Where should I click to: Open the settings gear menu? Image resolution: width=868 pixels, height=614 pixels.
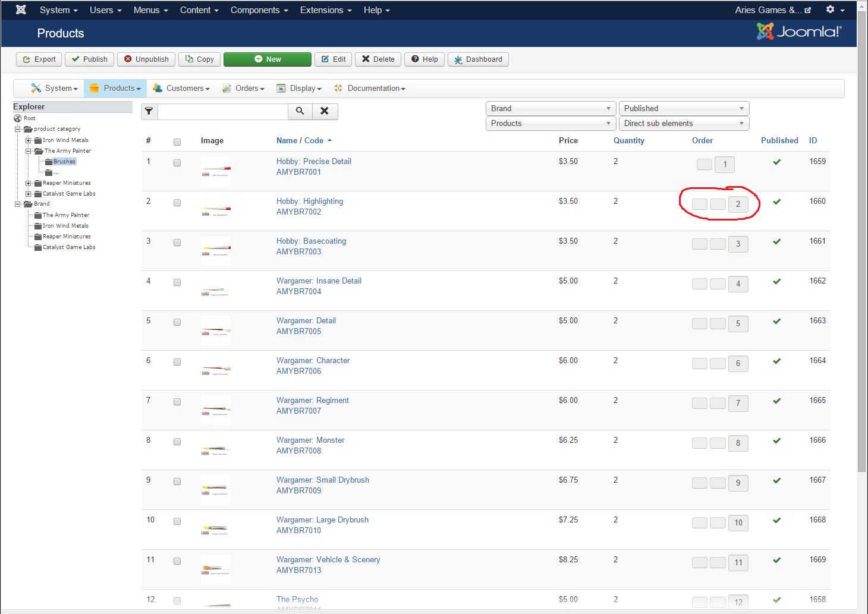point(835,10)
